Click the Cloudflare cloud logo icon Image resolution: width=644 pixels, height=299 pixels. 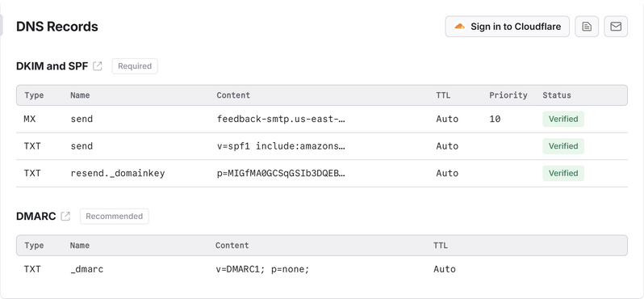pos(459,27)
